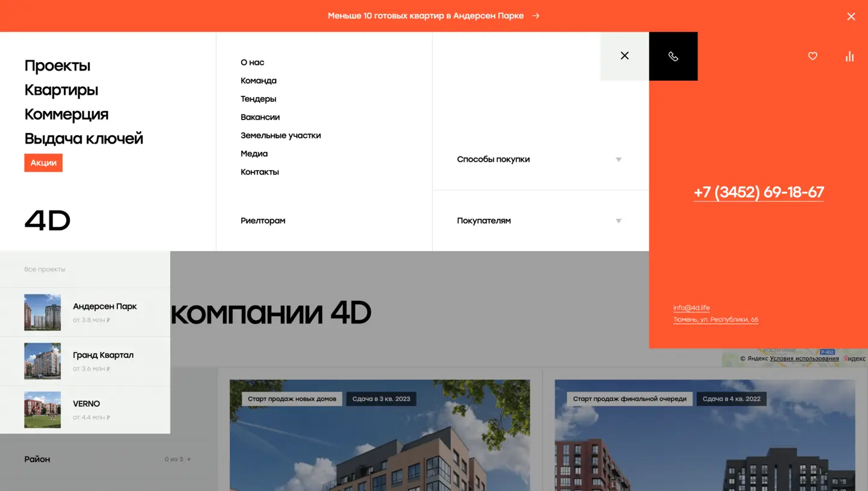Open the comparison bar-chart icon
Viewport: 868px width, 491px height.
click(849, 56)
